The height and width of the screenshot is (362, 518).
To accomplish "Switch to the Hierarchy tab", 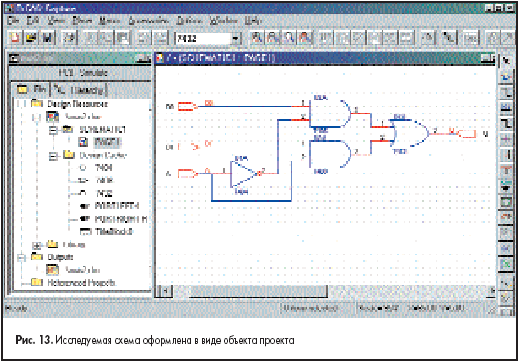I will (x=80, y=89).
